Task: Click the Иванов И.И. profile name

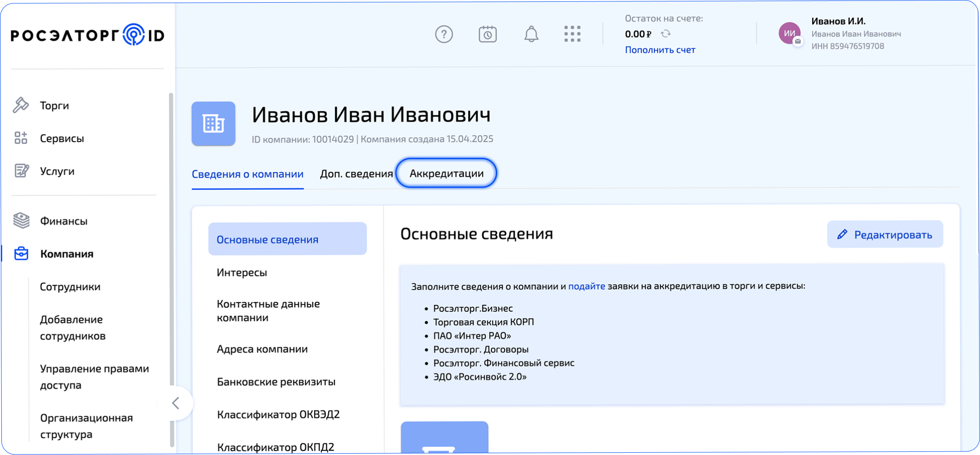Action: [x=839, y=21]
